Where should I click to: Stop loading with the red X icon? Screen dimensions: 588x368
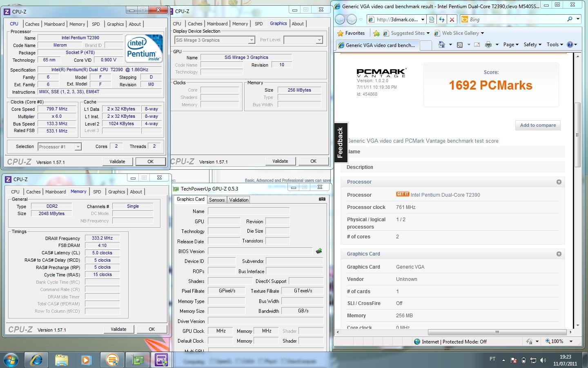pos(452,19)
